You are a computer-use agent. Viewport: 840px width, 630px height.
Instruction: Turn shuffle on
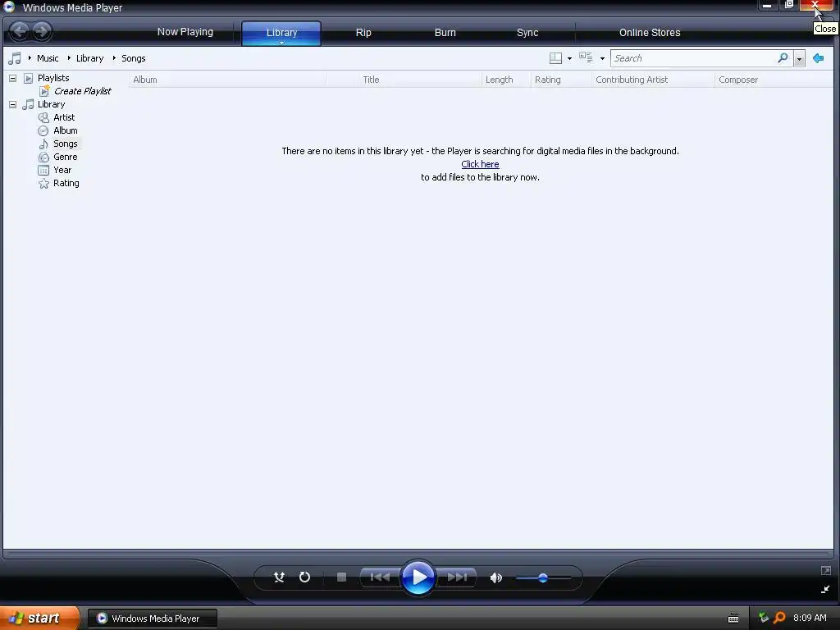pos(279,577)
